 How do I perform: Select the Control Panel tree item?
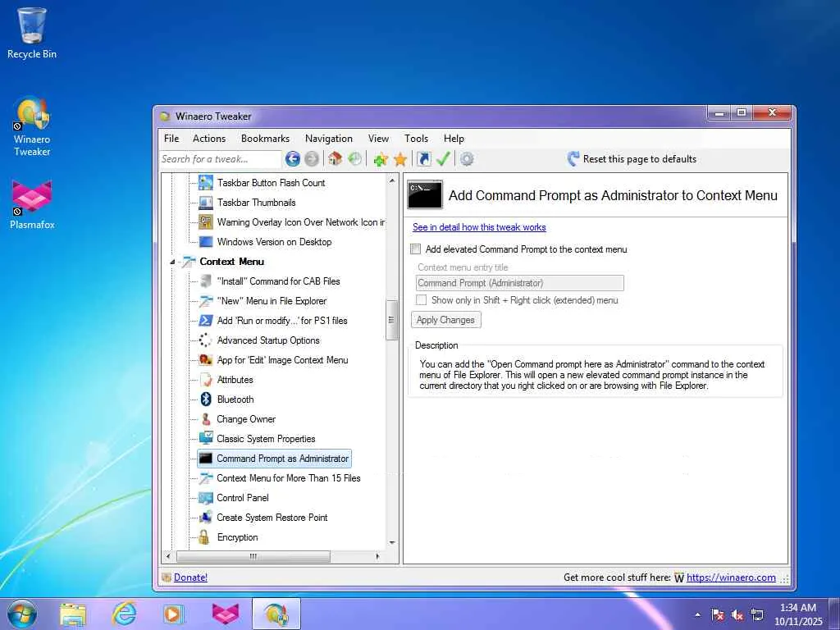243,498
